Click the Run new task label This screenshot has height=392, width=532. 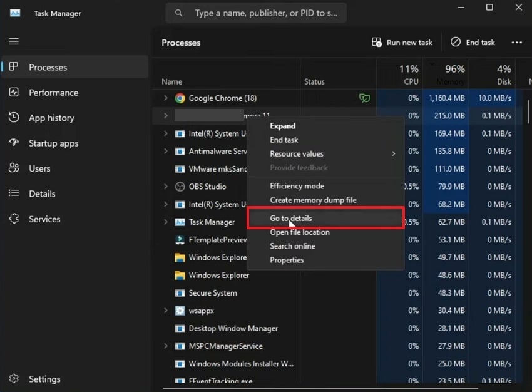pos(409,43)
